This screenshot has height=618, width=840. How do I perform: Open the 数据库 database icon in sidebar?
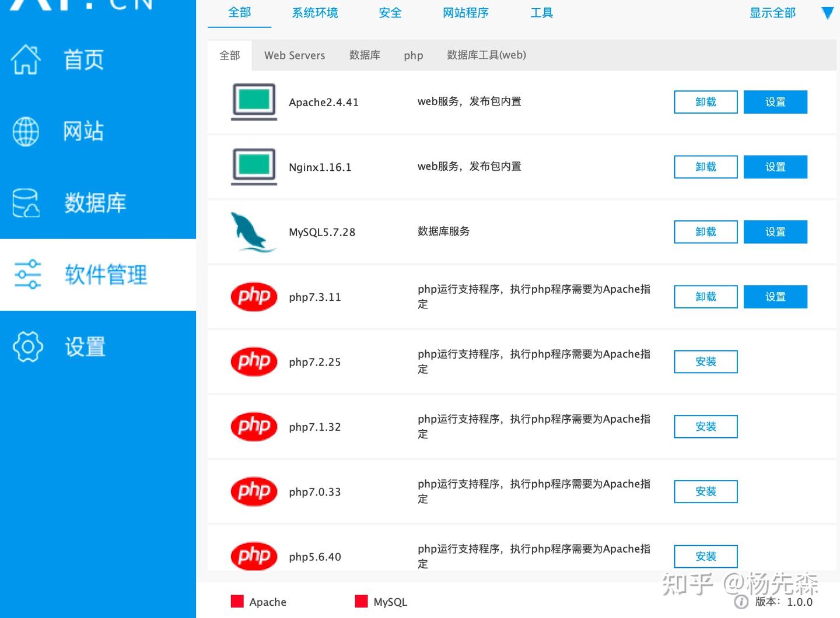(x=26, y=203)
